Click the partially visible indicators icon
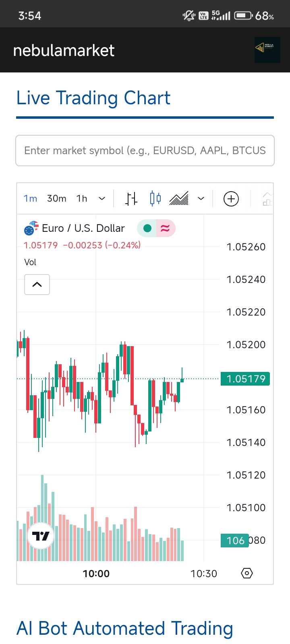 pyautogui.click(x=267, y=199)
